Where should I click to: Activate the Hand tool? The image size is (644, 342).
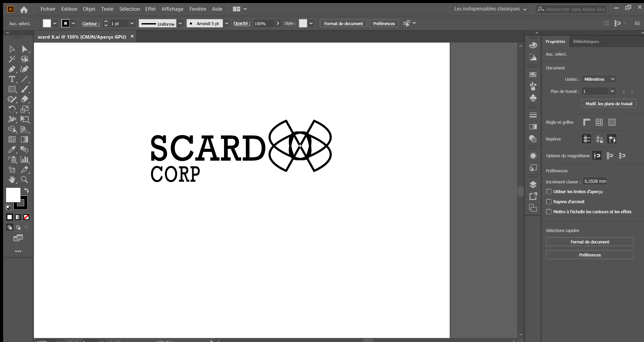12,180
